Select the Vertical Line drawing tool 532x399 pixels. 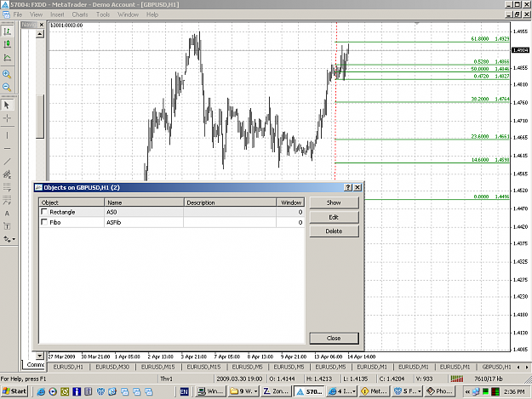coord(7,135)
